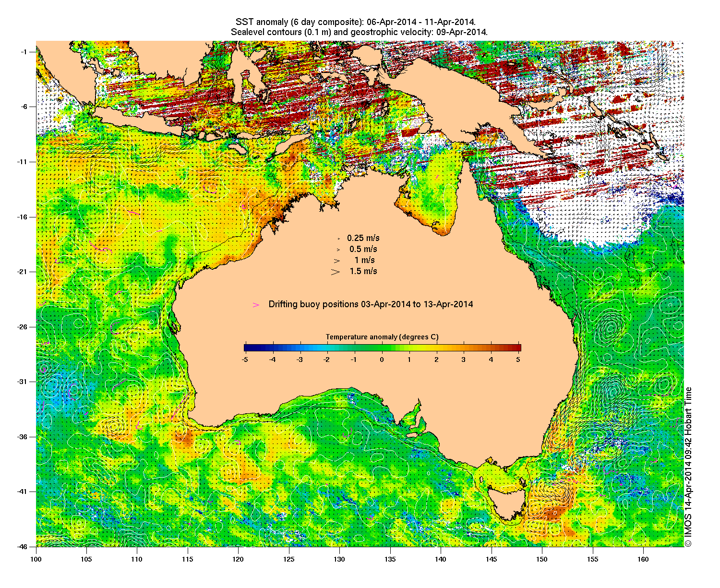Click the 0.5 m/s velocity arrow symbol

(x=338, y=250)
